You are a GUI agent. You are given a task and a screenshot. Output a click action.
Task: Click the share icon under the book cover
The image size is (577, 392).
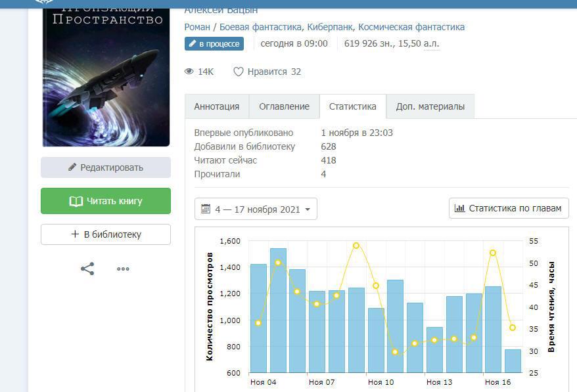87,269
